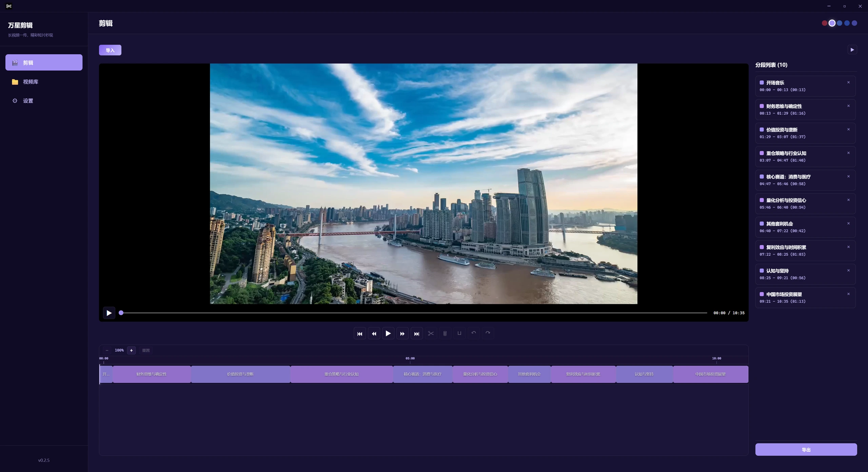Remove the 认知与坚持 segment with its X
The image size is (868, 472).
pos(849,271)
